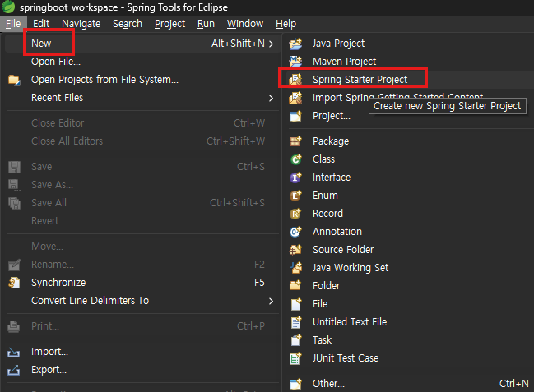Create a new Java Working Set
This screenshot has width=534, height=392.
click(x=410, y=267)
